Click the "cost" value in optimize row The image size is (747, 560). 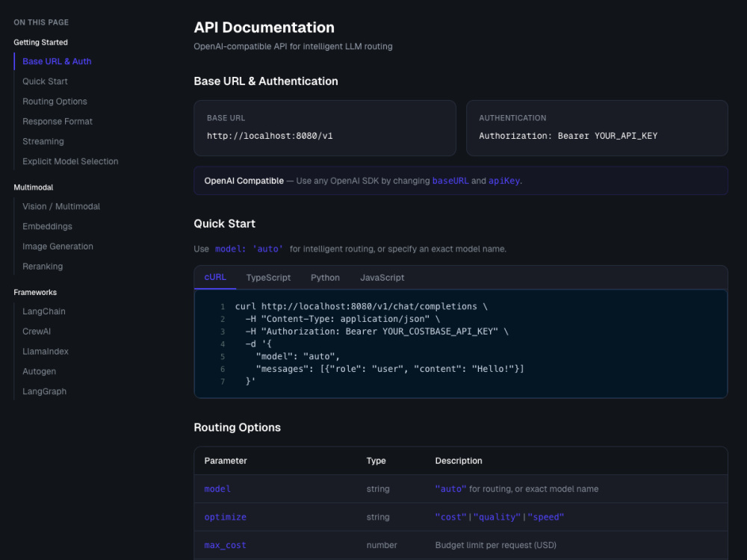coord(450,517)
